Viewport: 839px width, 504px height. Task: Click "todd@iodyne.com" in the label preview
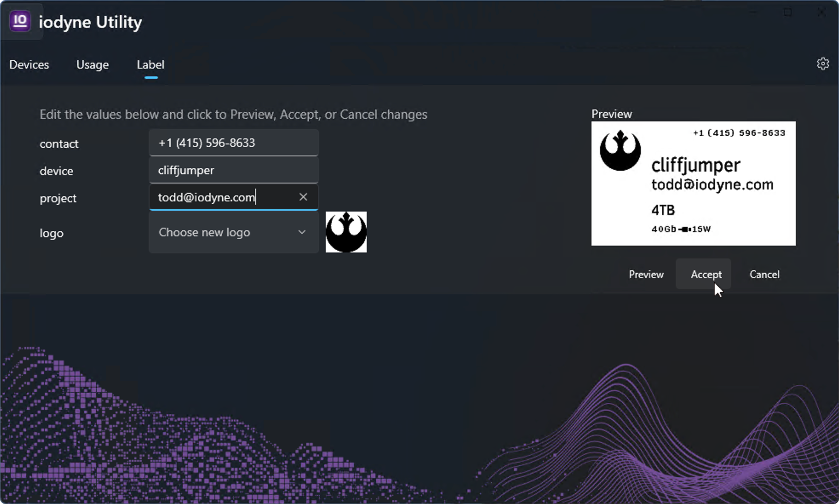[712, 185]
